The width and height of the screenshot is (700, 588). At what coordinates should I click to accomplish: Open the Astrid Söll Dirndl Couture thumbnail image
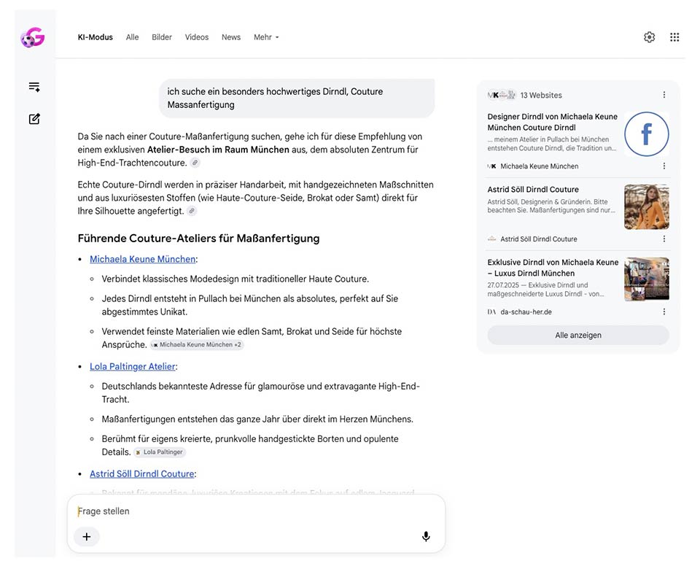tap(647, 207)
